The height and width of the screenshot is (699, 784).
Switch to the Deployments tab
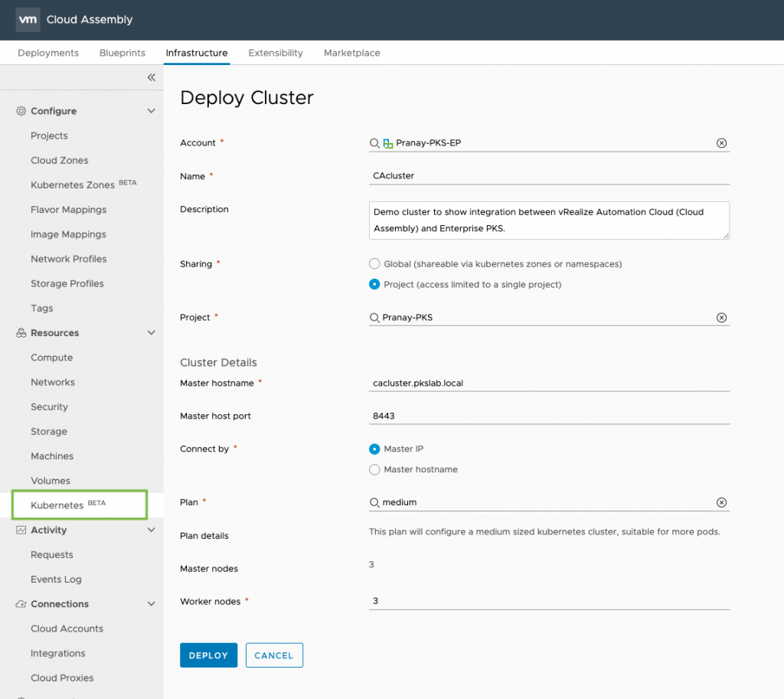48,53
